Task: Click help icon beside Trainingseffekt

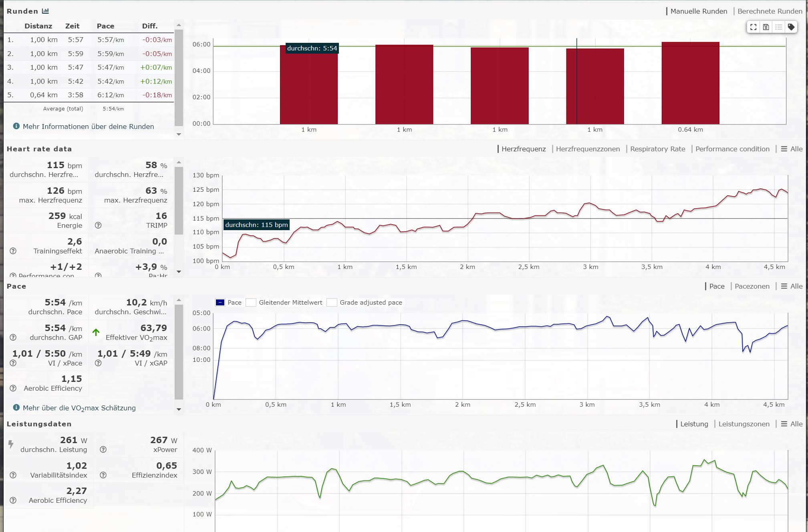Action: pyautogui.click(x=13, y=251)
